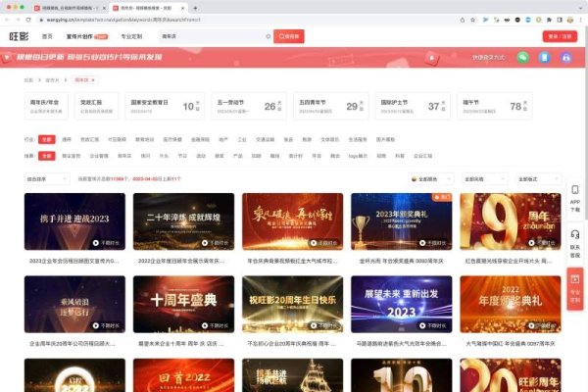Remove the 周年庆 breadcrumb tag via x
Image resolution: width=588 pixels, height=392 pixels.
[x=93, y=80]
